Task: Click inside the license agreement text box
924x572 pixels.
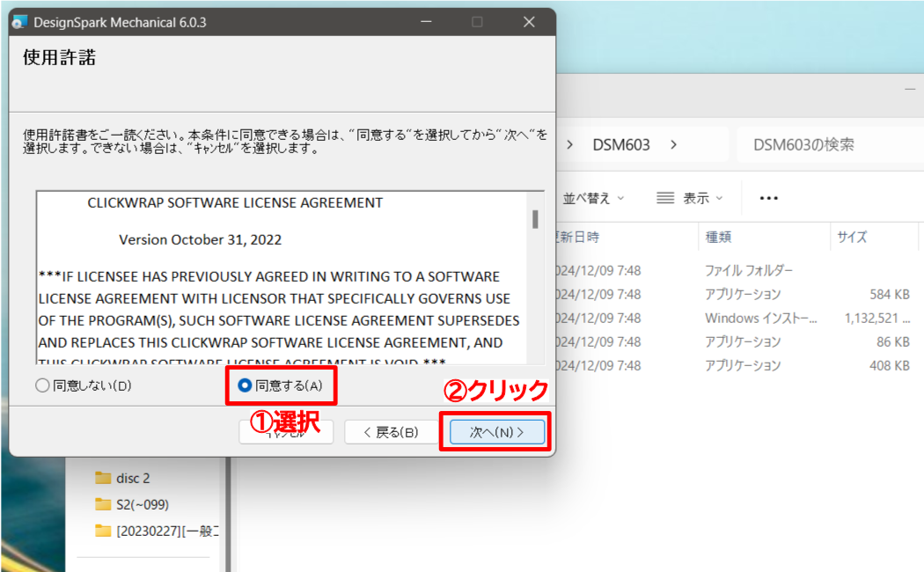Action: pyautogui.click(x=282, y=277)
